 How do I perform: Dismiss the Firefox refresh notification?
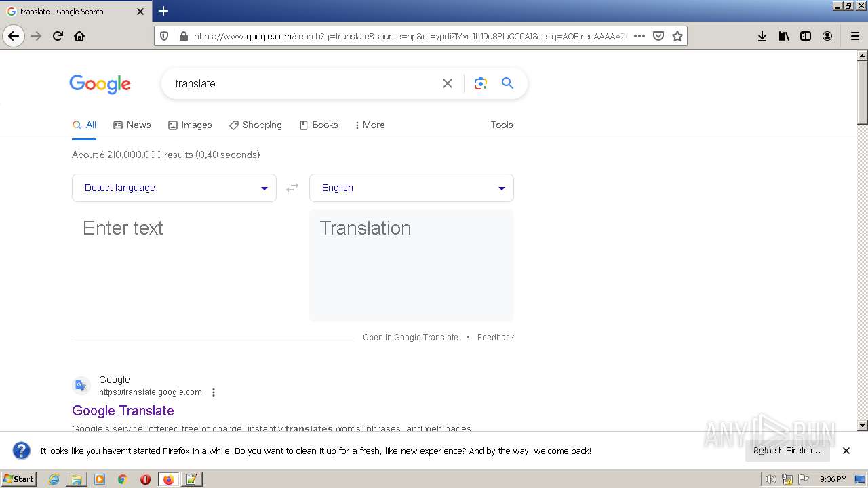tap(846, 451)
